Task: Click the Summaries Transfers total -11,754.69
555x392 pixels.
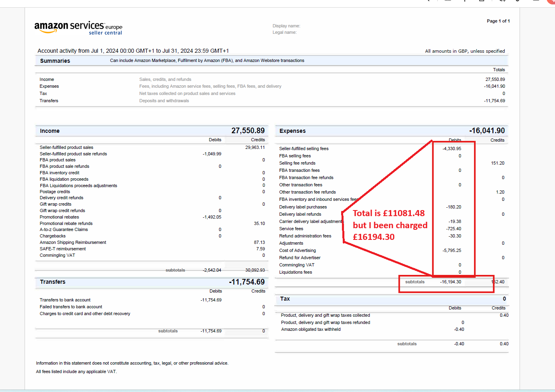Action: 494,101
